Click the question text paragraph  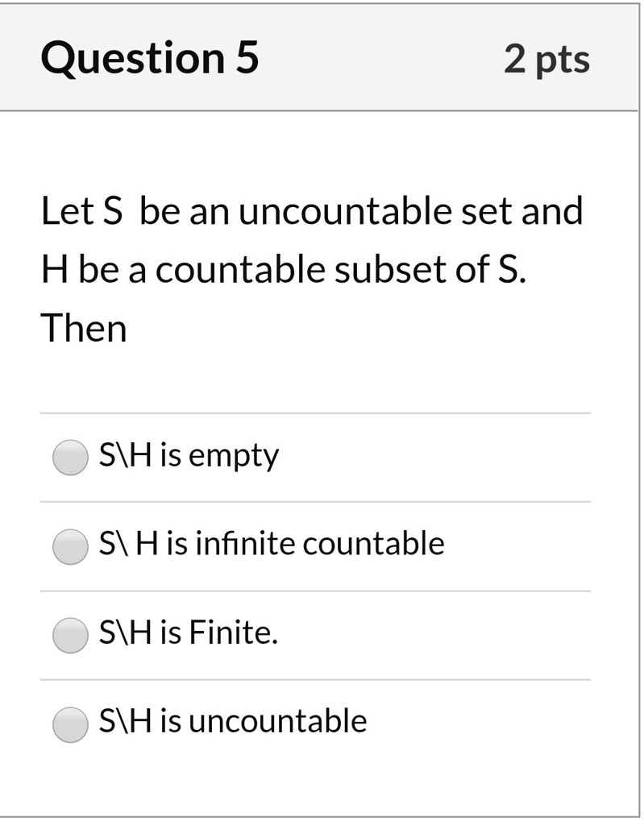click(x=313, y=268)
